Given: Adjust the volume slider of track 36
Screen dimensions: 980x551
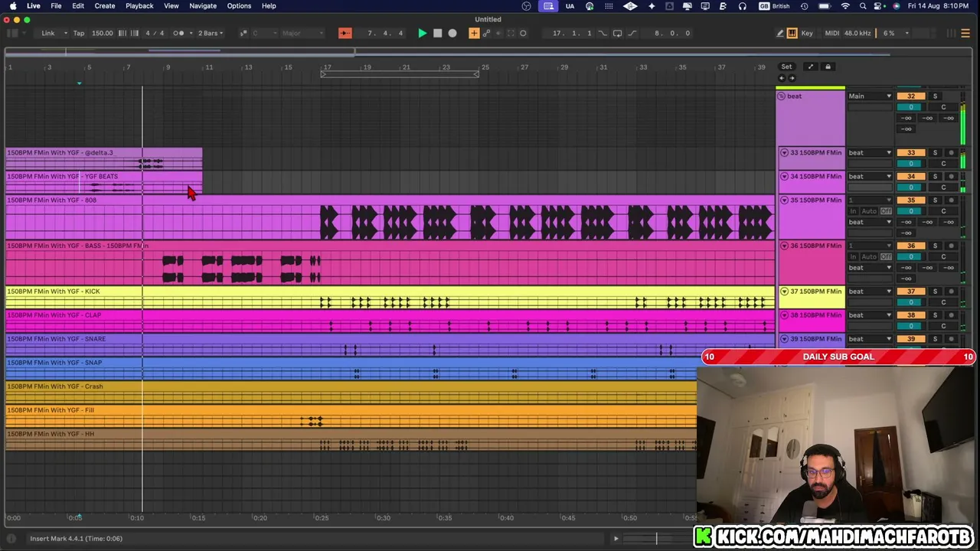Looking at the screenshot, I should (911, 257).
